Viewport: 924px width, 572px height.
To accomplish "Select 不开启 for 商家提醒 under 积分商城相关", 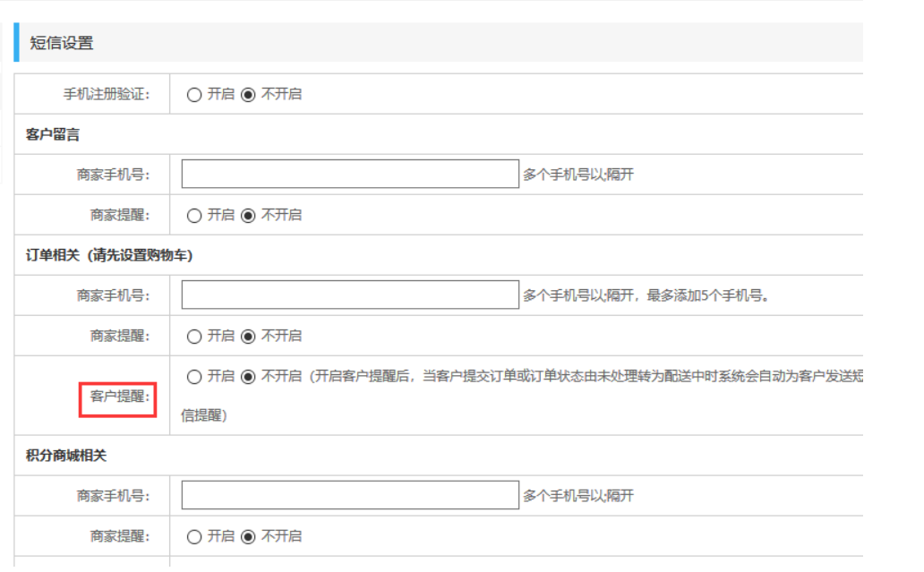I will pos(248,537).
